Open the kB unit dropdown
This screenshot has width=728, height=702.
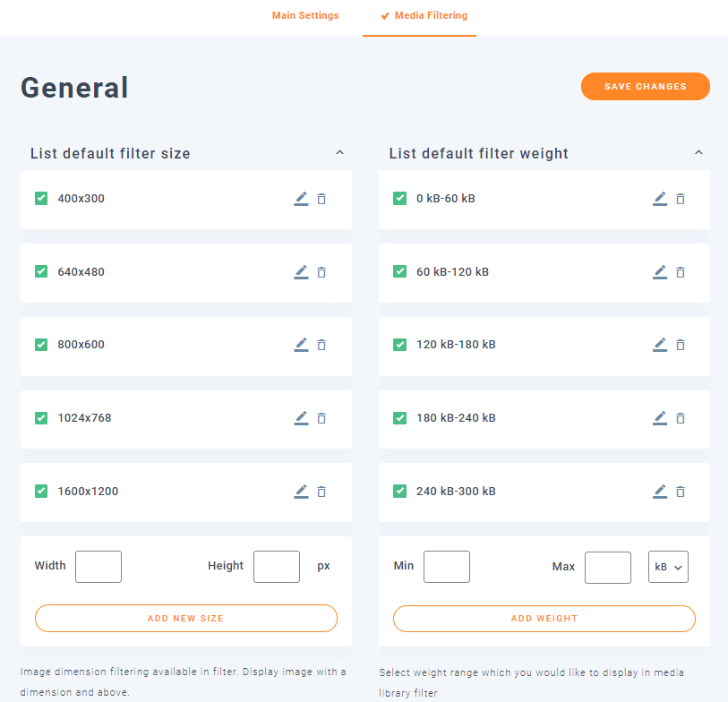click(668, 567)
